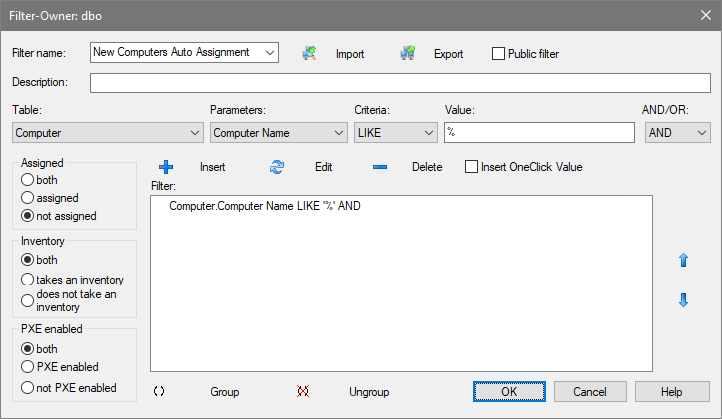Move filter row down with blue arrow
The width and height of the screenshot is (722, 419).
[x=683, y=300]
